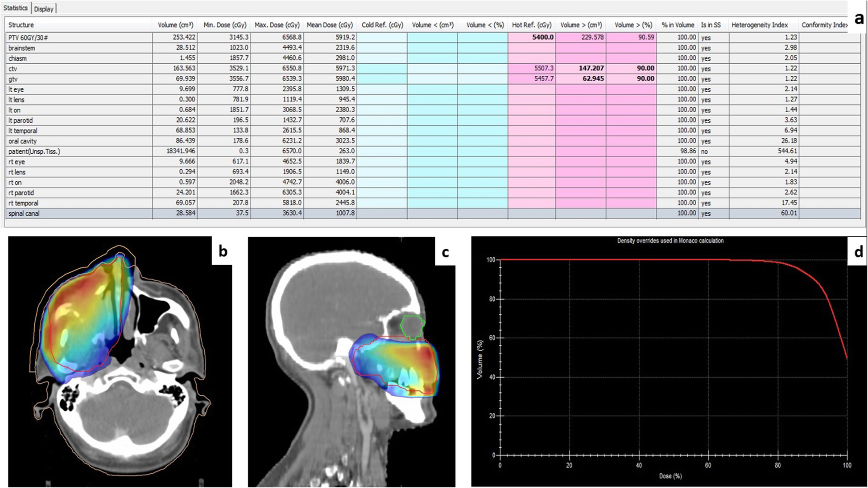Sort by the Structure column header
This screenshot has height=488, width=868.
pos(79,25)
